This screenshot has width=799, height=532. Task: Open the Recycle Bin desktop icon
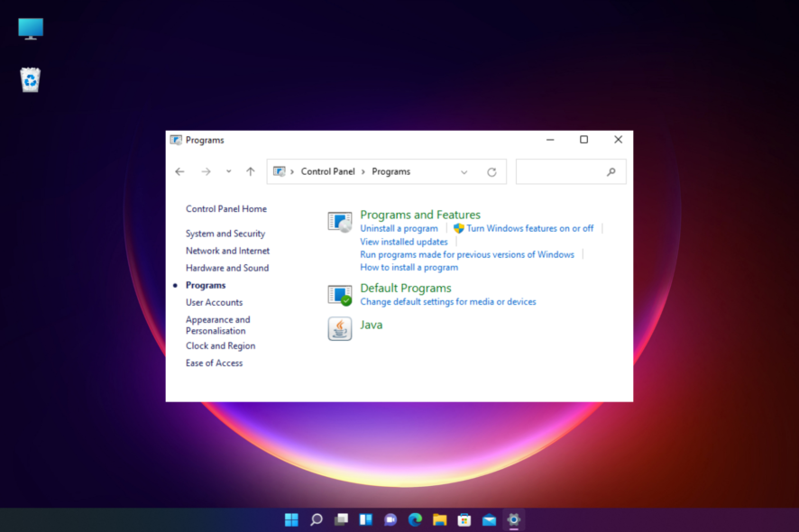tap(31, 80)
